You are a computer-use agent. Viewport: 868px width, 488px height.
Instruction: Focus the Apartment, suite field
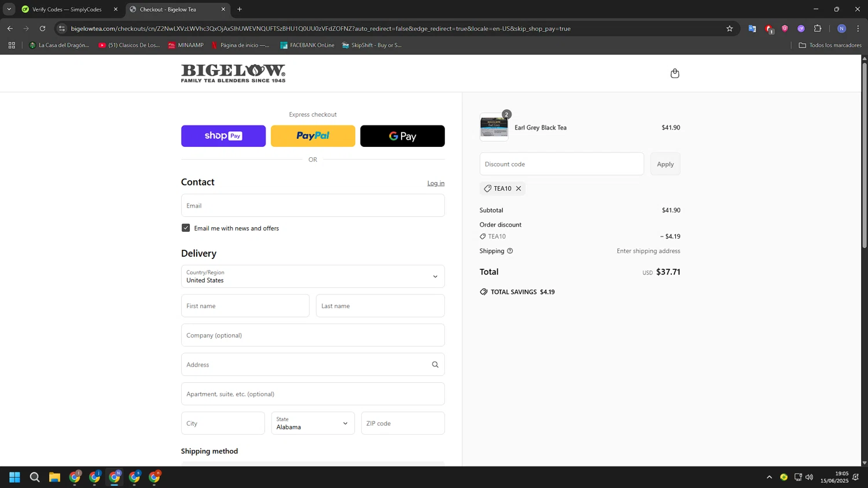click(x=312, y=394)
